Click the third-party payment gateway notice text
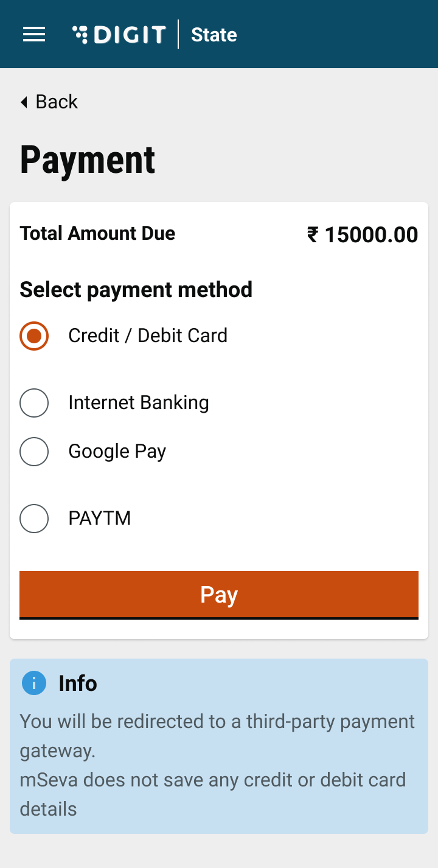 (x=217, y=735)
